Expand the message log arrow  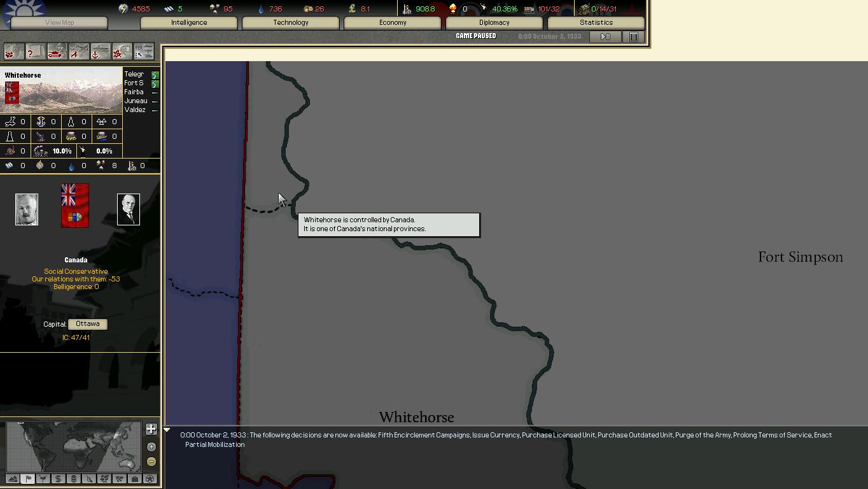coord(167,431)
